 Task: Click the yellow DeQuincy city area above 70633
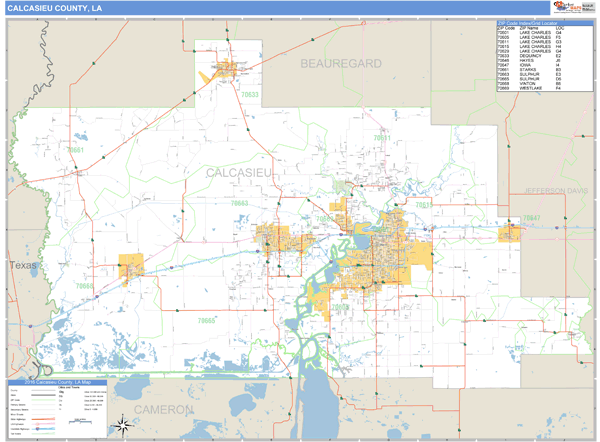(x=224, y=69)
